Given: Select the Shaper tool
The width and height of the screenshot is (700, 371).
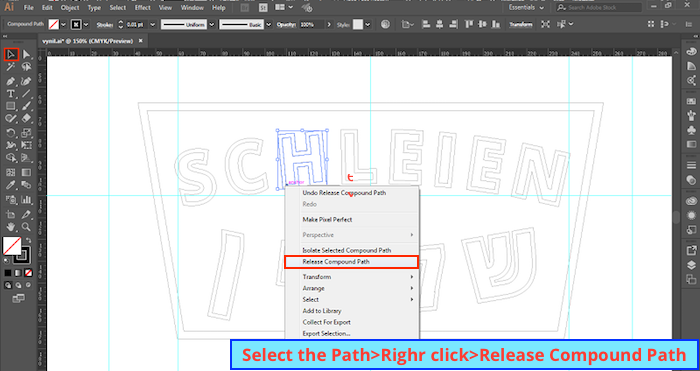Looking at the screenshot, I should tap(11, 118).
